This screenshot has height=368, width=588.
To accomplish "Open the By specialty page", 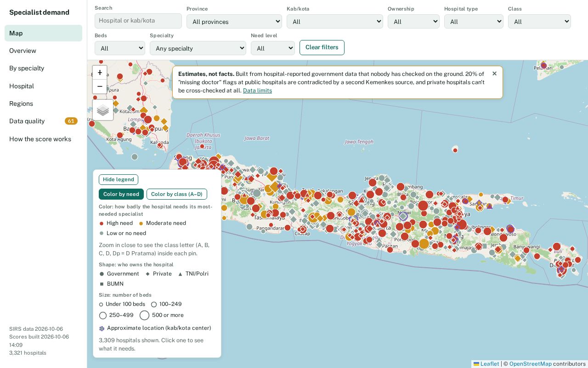I will click(x=43, y=68).
